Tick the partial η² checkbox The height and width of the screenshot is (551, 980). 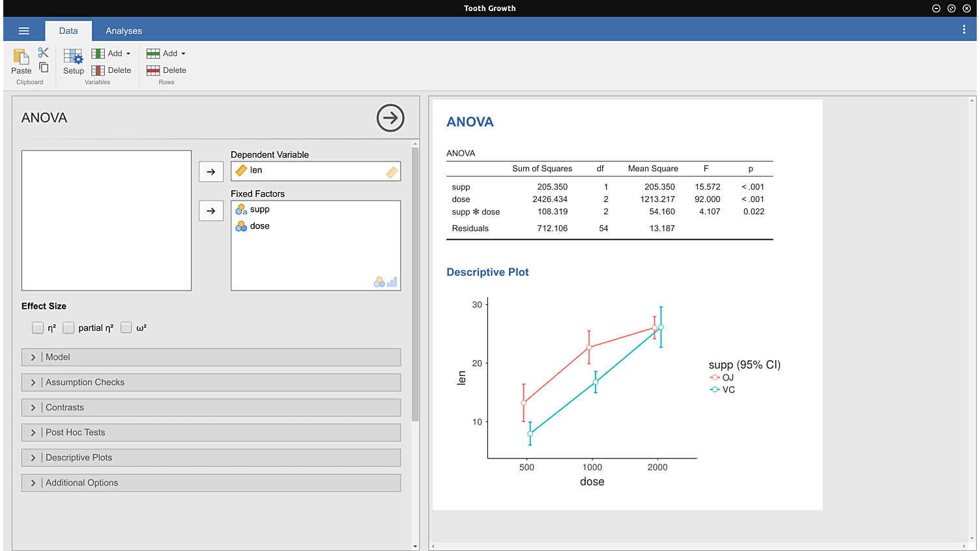tap(68, 328)
